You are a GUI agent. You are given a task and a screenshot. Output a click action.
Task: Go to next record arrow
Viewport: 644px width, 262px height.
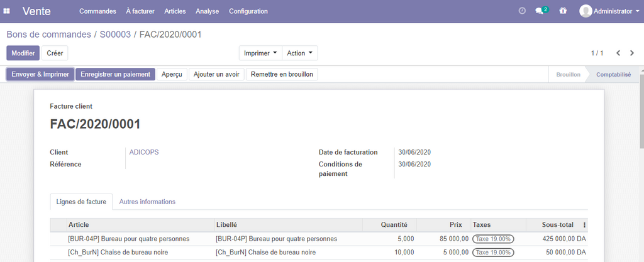pyautogui.click(x=632, y=53)
